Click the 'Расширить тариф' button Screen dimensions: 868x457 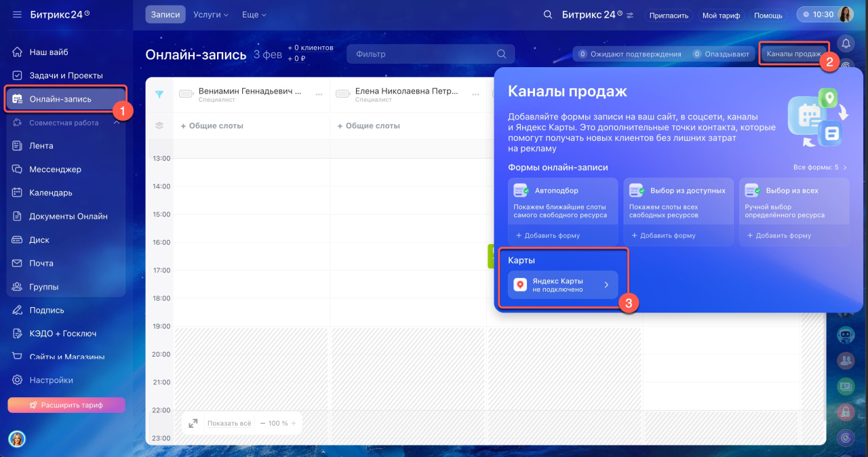[x=66, y=405]
